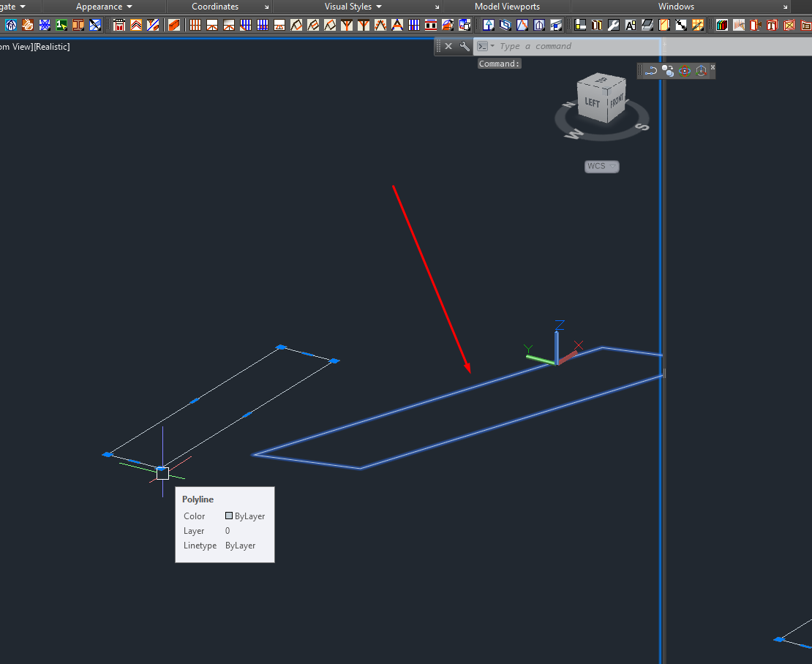Click the W compass direction on ViewCube ring
The height and width of the screenshot is (664, 812).
tap(575, 134)
